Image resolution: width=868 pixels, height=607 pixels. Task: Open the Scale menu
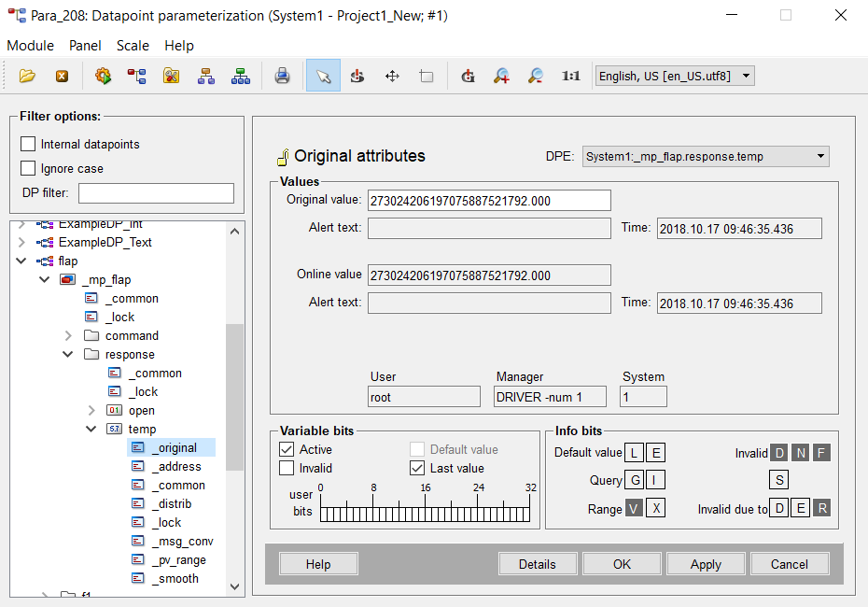pyautogui.click(x=133, y=46)
